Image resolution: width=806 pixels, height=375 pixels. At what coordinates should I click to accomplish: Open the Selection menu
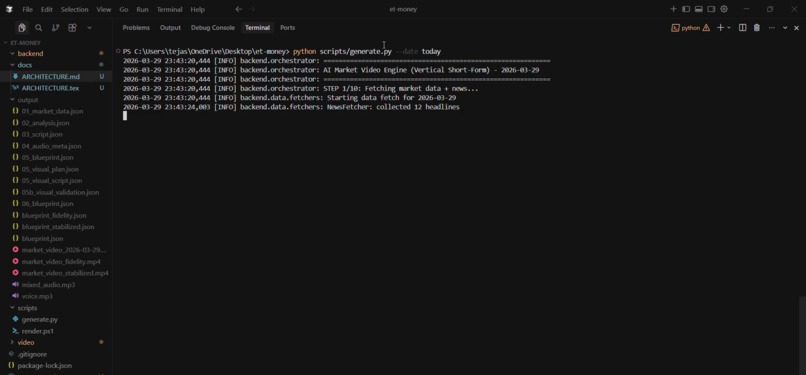click(x=75, y=9)
